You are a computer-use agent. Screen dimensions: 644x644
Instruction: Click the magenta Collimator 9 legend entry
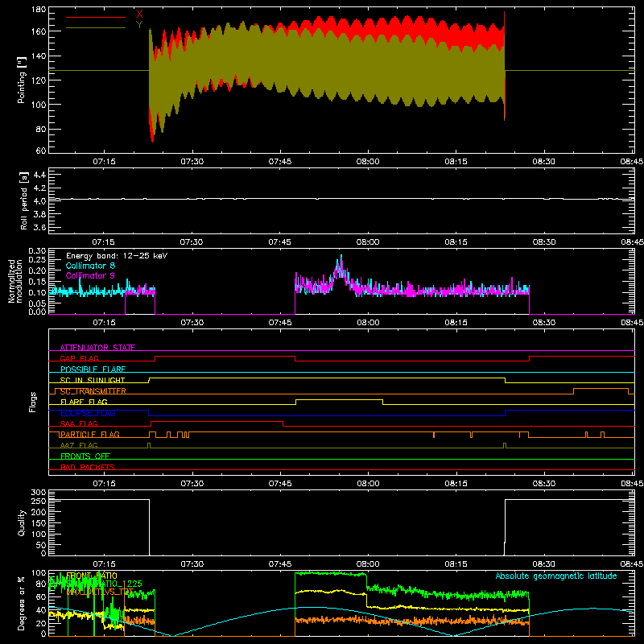click(90, 275)
